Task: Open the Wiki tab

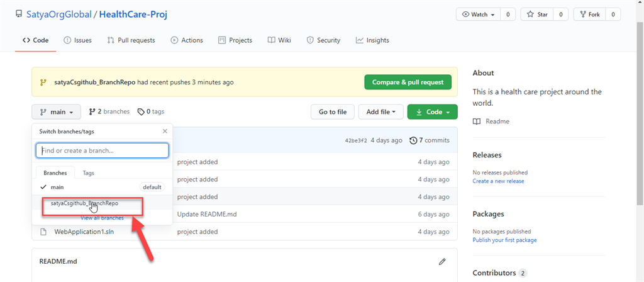Action: (x=279, y=40)
